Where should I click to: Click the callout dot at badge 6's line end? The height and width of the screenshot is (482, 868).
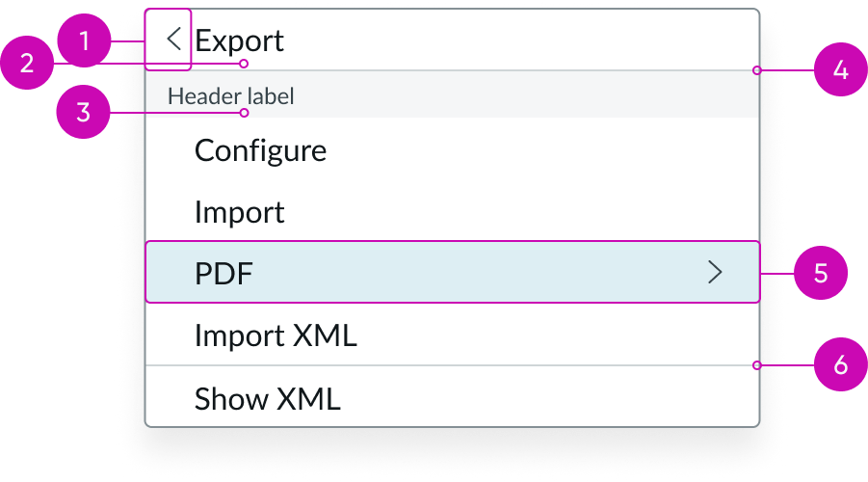tap(757, 365)
